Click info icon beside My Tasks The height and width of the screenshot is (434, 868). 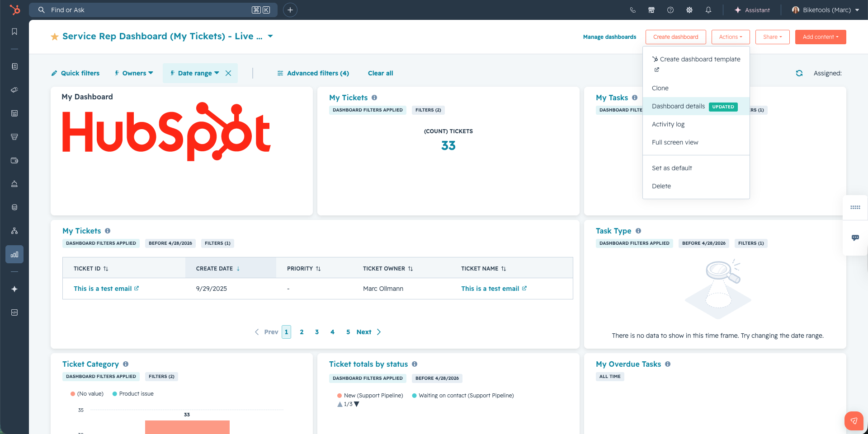635,98
